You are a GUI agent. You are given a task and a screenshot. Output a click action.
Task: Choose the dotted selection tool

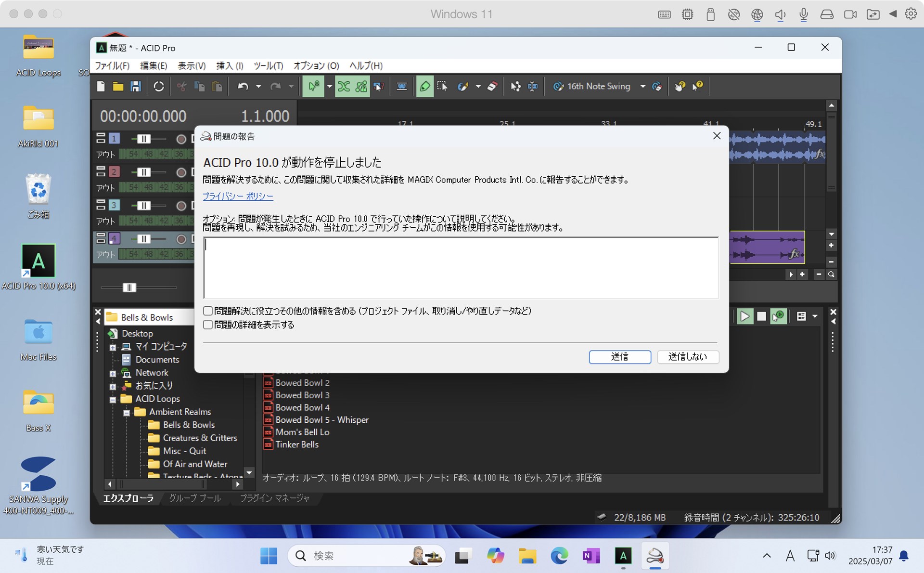442,86
